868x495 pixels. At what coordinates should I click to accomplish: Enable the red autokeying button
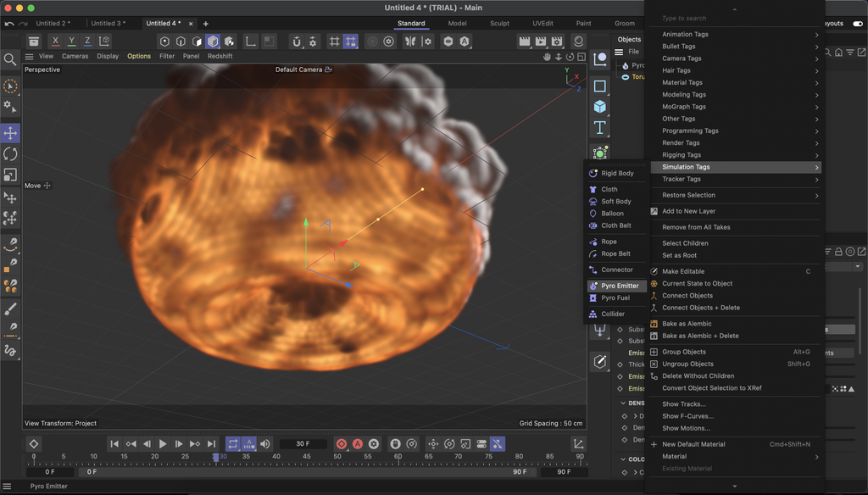click(358, 442)
